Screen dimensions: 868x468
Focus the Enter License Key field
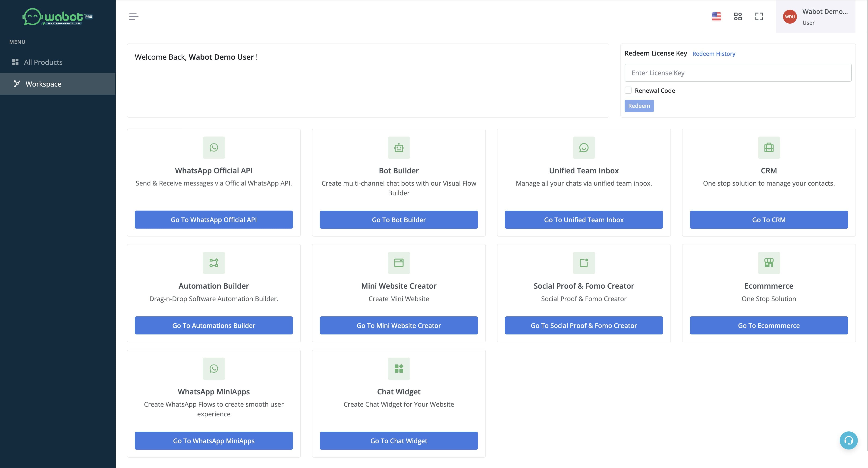738,73
